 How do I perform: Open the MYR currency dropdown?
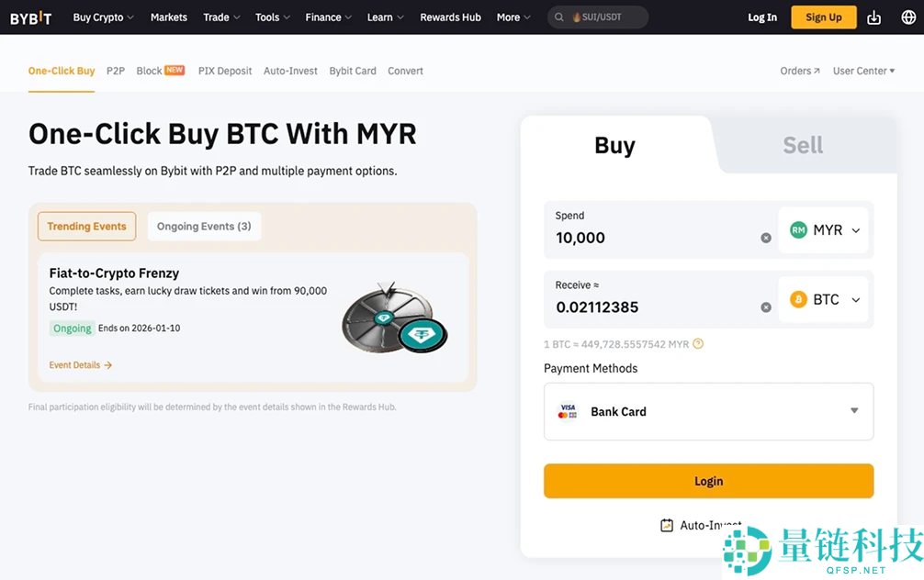coord(826,230)
